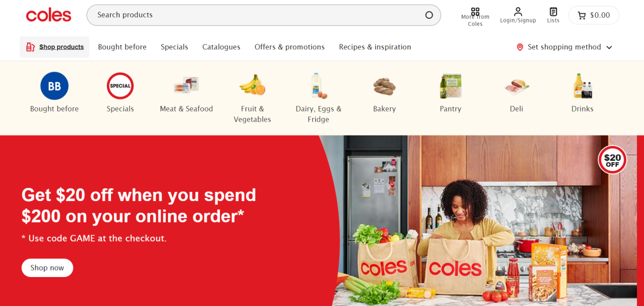Browse the Bakery category

click(x=384, y=93)
